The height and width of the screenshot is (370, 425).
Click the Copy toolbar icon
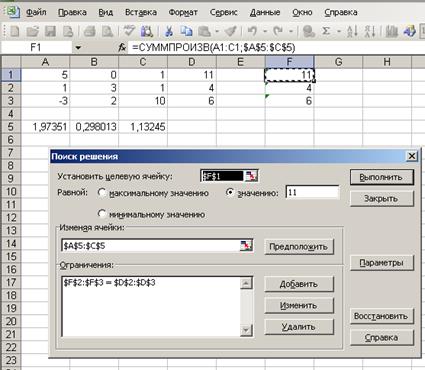pyautogui.click(x=186, y=32)
